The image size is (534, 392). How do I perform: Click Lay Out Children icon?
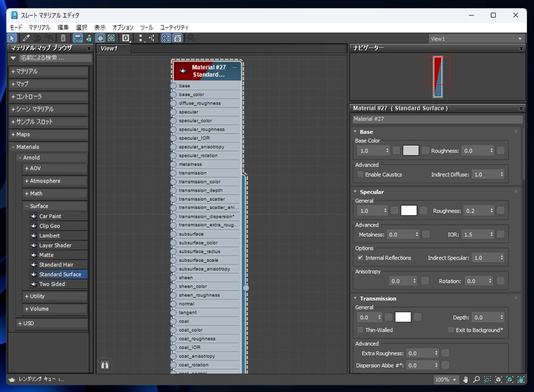pyautogui.click(x=152, y=38)
